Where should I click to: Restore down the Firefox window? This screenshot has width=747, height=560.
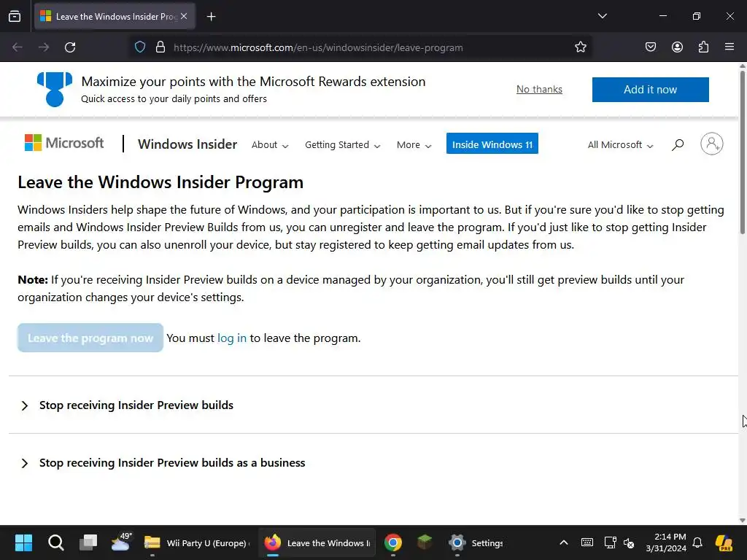click(697, 16)
